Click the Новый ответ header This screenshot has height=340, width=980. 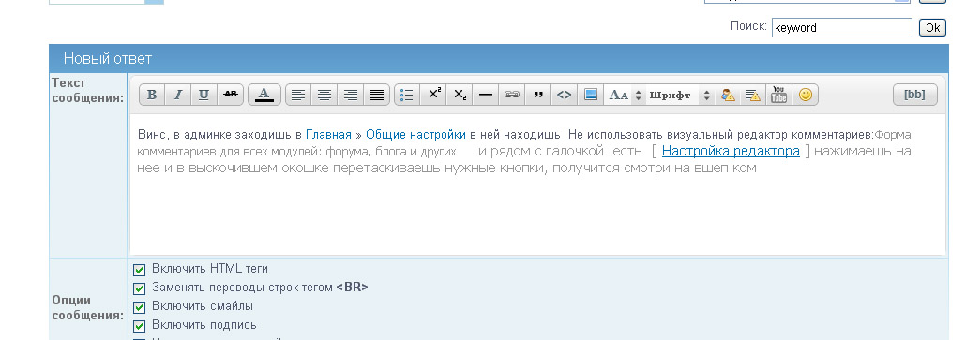tap(108, 59)
